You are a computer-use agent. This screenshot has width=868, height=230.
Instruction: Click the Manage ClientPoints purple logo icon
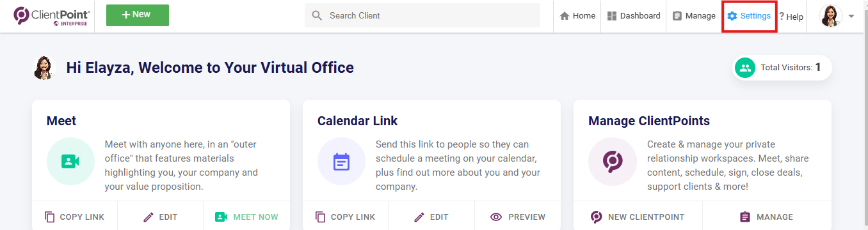tap(612, 162)
